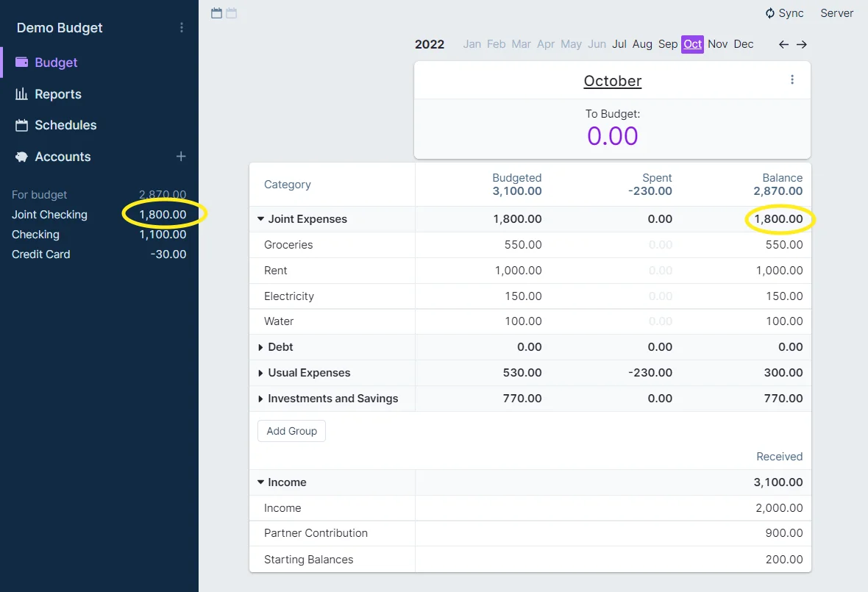Go to the next month with the right arrow
The height and width of the screenshot is (592, 868).
(801, 44)
